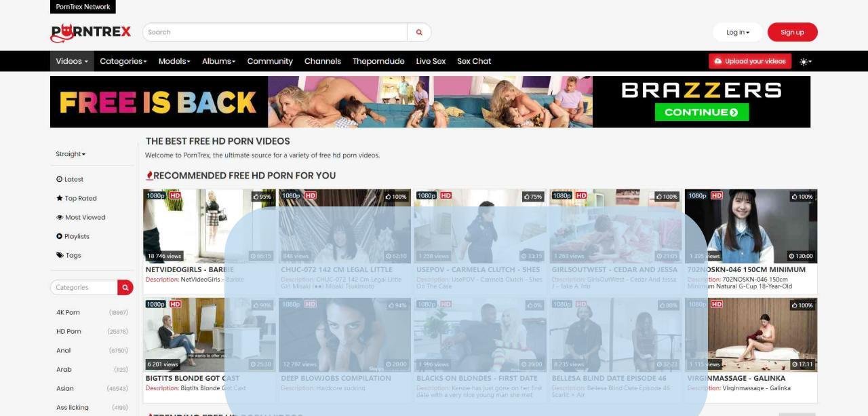Open the Theporndude menu link
The width and height of the screenshot is (868, 416).
tap(378, 61)
